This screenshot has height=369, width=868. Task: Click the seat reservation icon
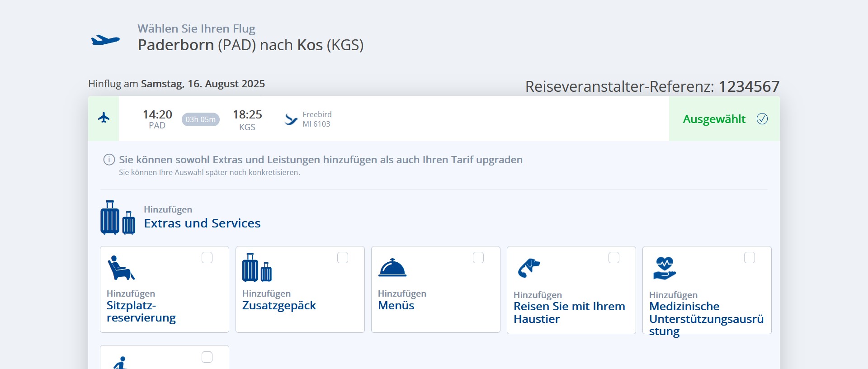coord(121,268)
